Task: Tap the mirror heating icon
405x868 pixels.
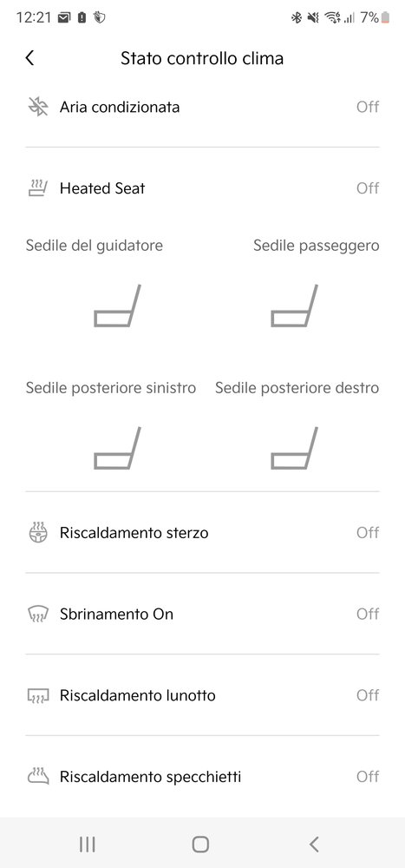Action: pyautogui.click(x=38, y=777)
